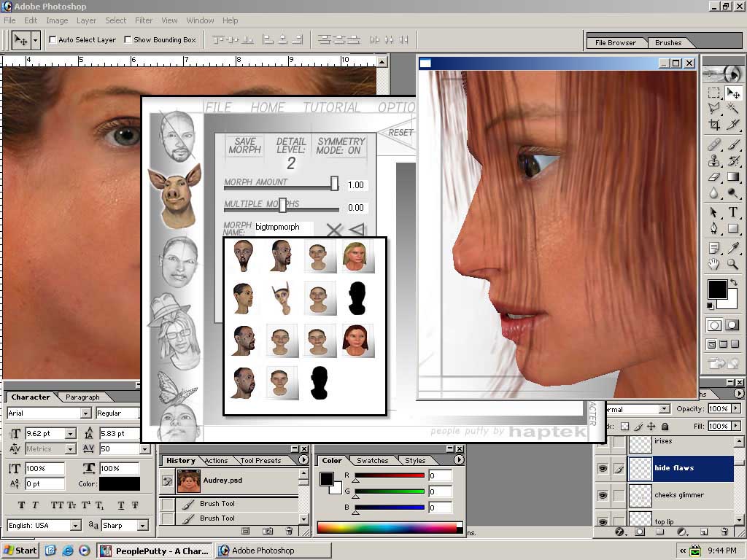Switch to the Actions tab
The height and width of the screenshot is (560, 747).
(x=216, y=461)
